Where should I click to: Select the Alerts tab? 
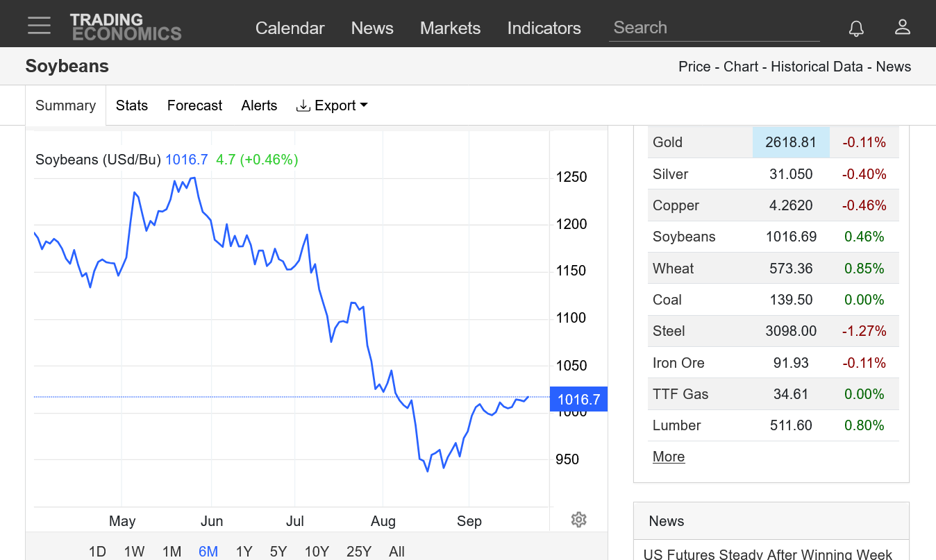(259, 105)
